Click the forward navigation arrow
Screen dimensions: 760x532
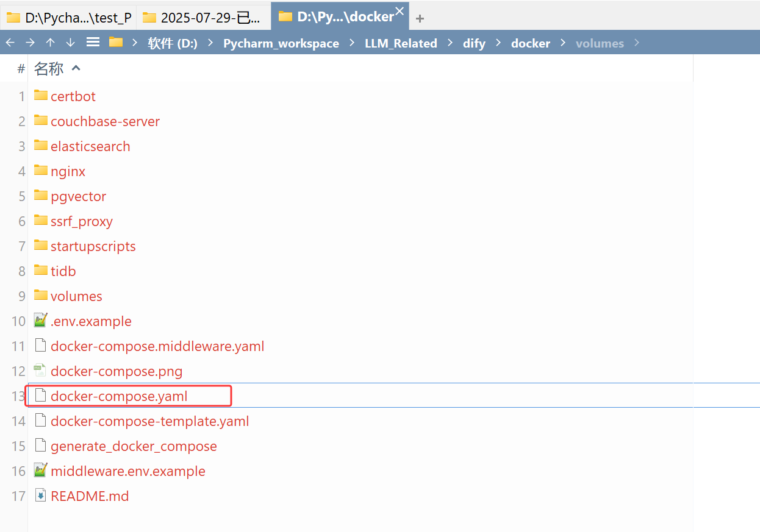29,42
